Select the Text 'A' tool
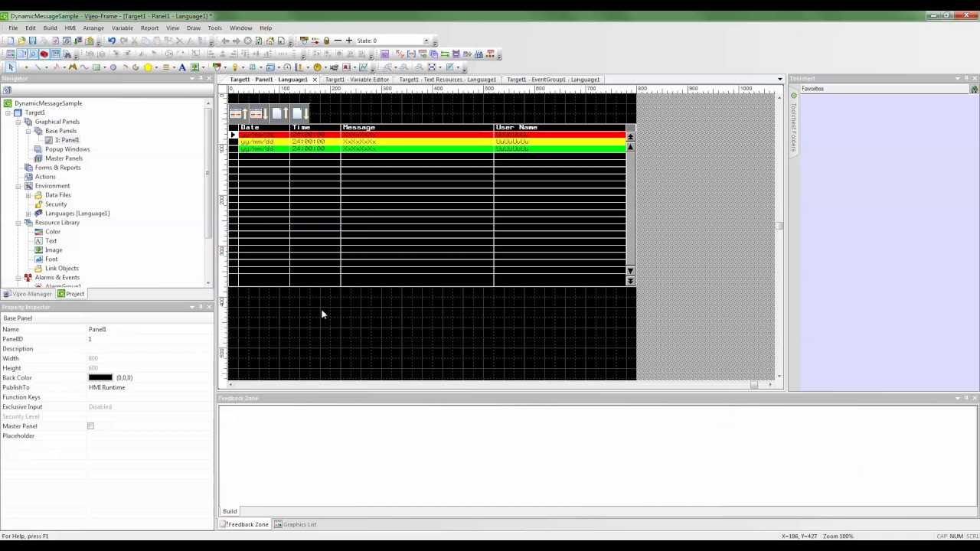980x551 pixels. 182,67
